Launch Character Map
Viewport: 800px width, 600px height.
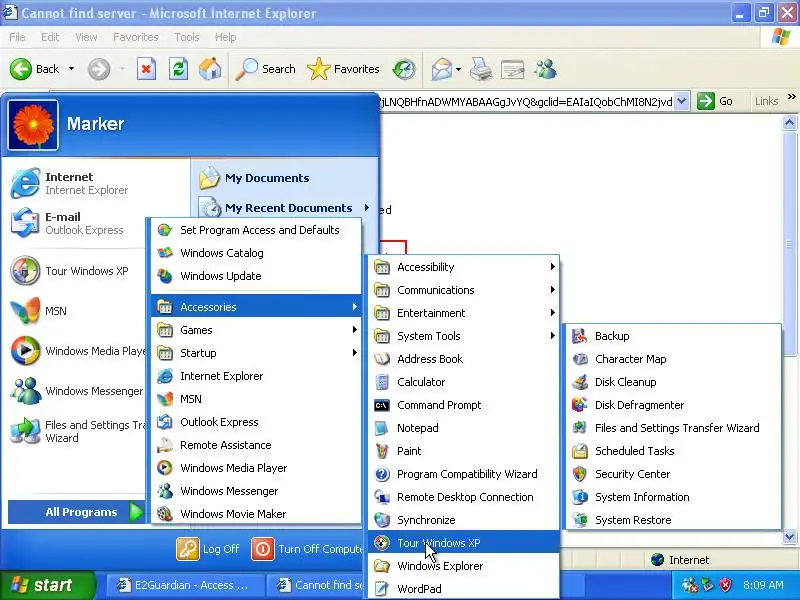coord(673,359)
